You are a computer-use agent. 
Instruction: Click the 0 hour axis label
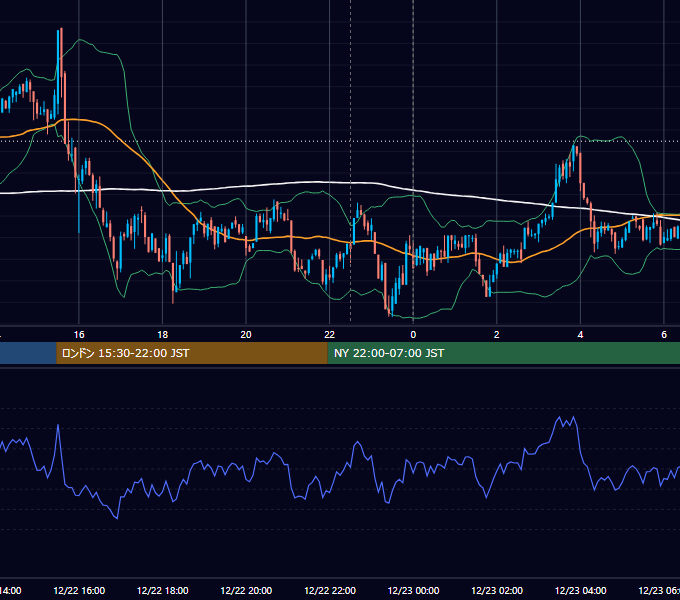click(x=413, y=335)
